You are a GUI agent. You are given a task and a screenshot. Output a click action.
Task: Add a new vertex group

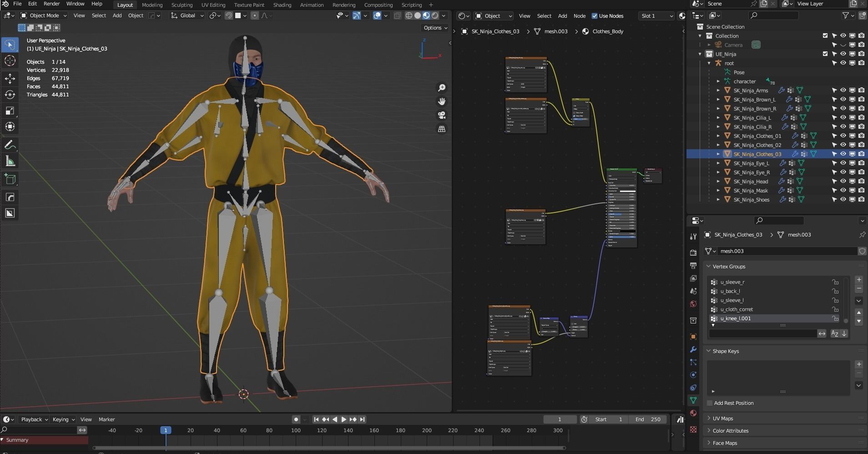pos(859,280)
